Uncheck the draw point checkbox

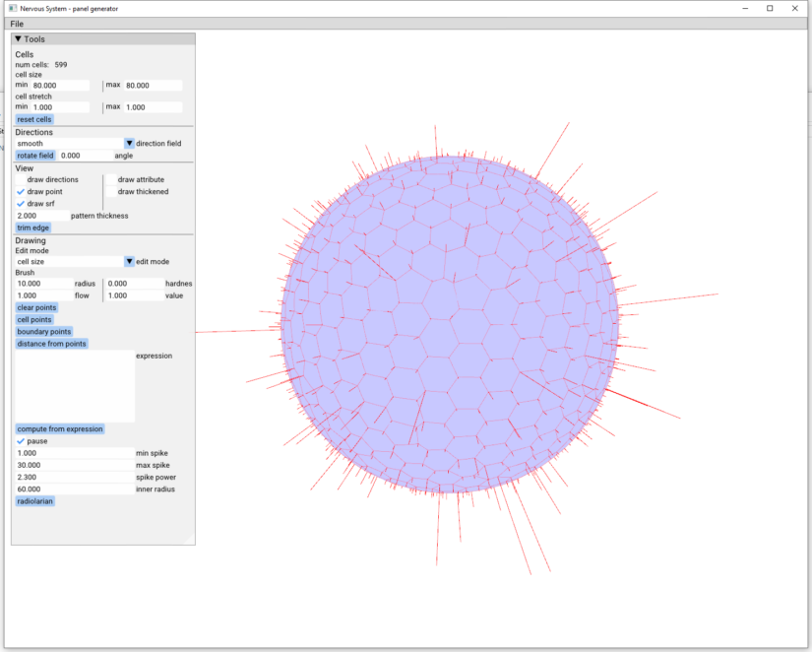coord(21,192)
